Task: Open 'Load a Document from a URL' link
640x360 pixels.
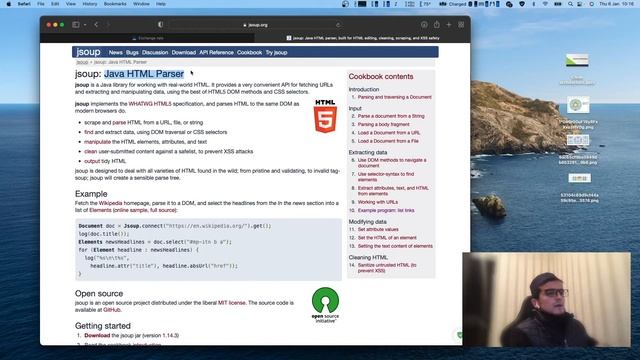Action: pos(389,133)
